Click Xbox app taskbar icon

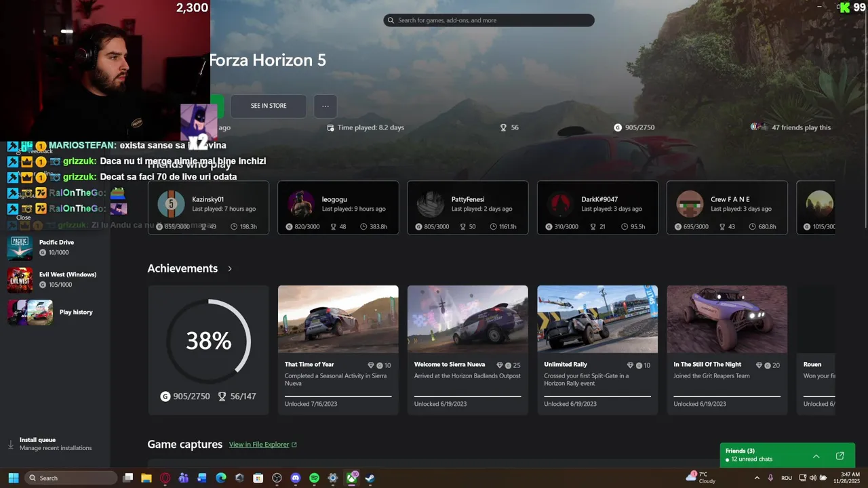point(351,478)
